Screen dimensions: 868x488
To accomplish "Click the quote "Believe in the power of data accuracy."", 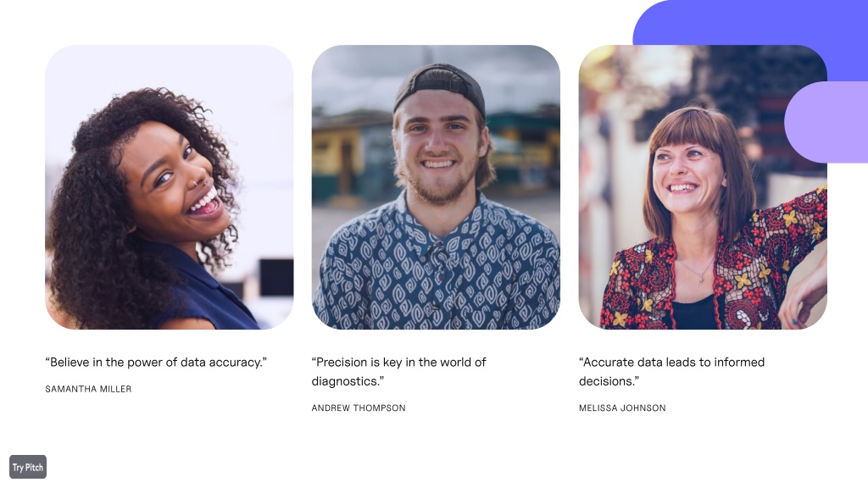I will coord(156,363).
